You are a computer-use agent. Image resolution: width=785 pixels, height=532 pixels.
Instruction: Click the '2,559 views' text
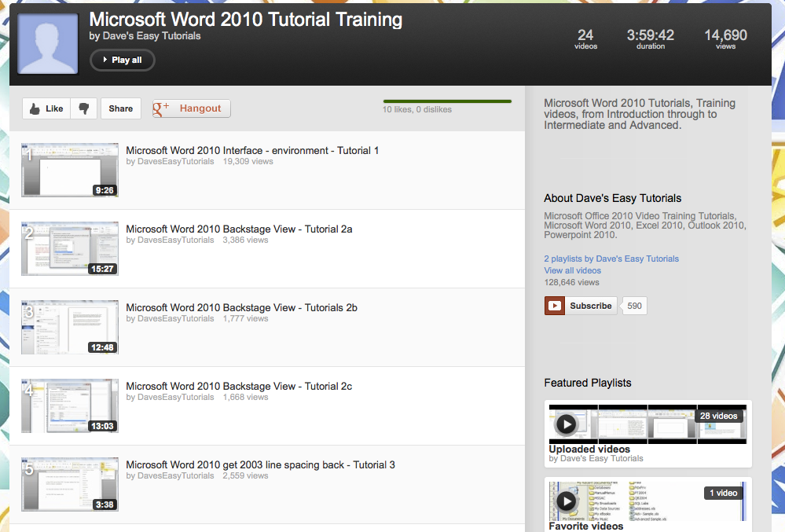click(x=245, y=476)
